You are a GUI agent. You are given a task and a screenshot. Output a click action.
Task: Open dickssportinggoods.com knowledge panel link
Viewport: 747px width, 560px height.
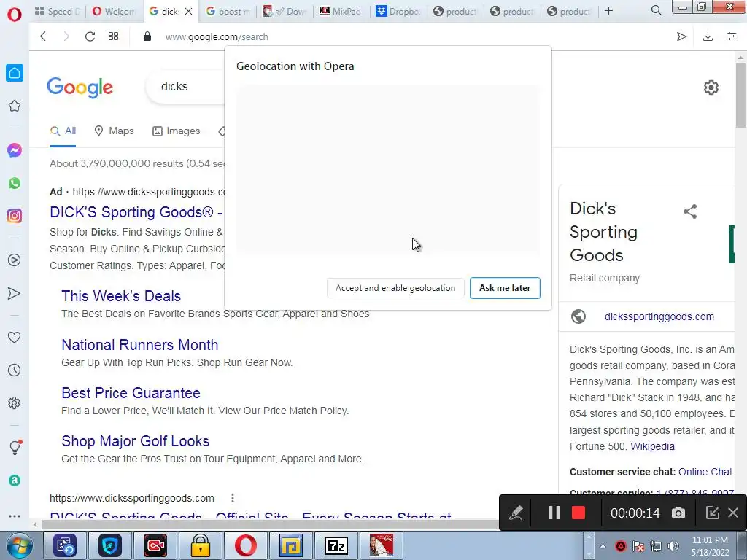click(659, 316)
